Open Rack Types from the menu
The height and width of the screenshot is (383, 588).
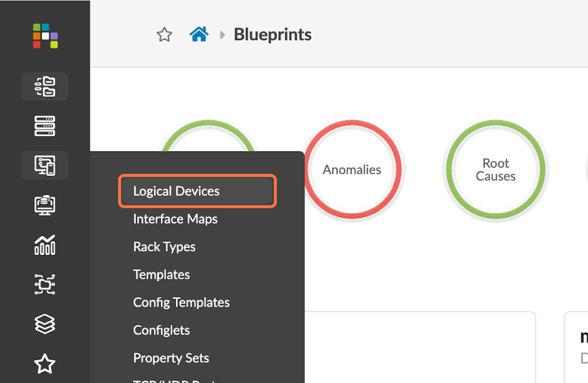tap(164, 247)
